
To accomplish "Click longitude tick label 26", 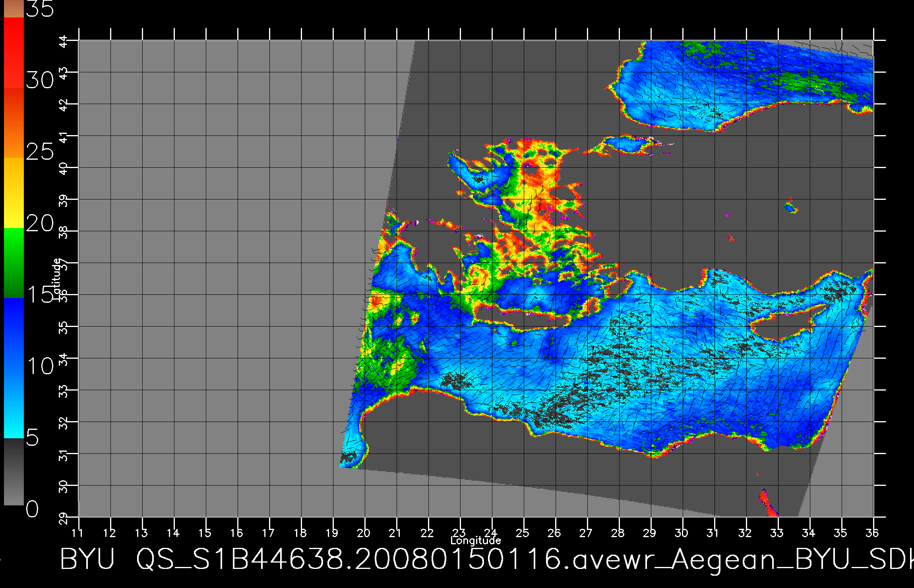I will [554, 533].
